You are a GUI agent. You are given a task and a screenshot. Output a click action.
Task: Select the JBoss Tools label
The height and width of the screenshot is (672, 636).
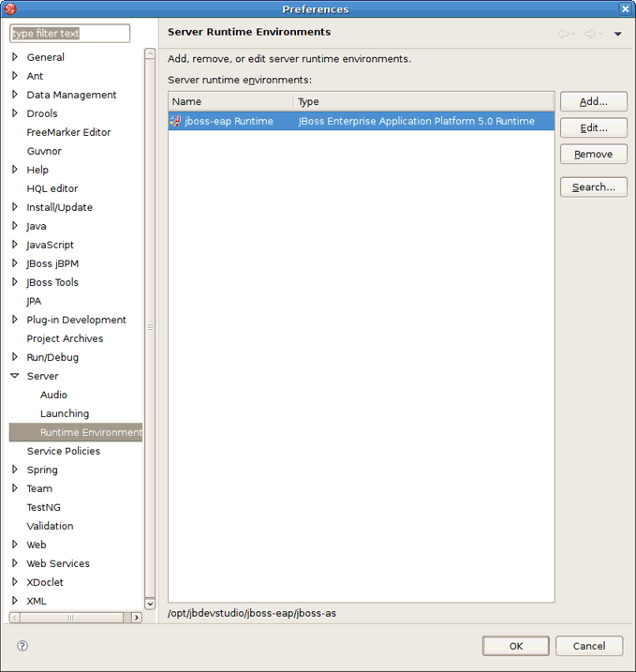click(52, 282)
